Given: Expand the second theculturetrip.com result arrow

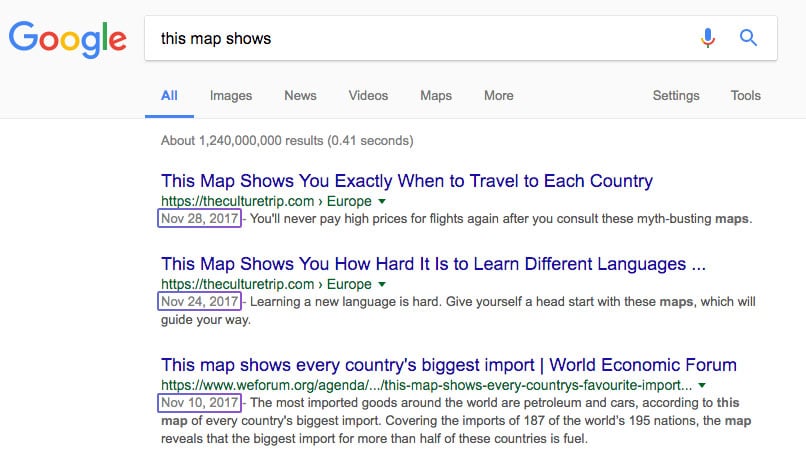Looking at the screenshot, I should tap(382, 284).
